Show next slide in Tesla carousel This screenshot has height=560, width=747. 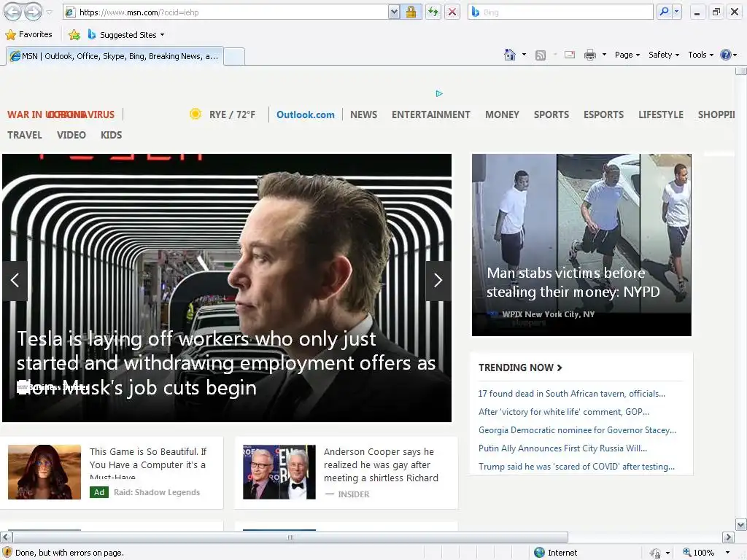click(x=438, y=281)
